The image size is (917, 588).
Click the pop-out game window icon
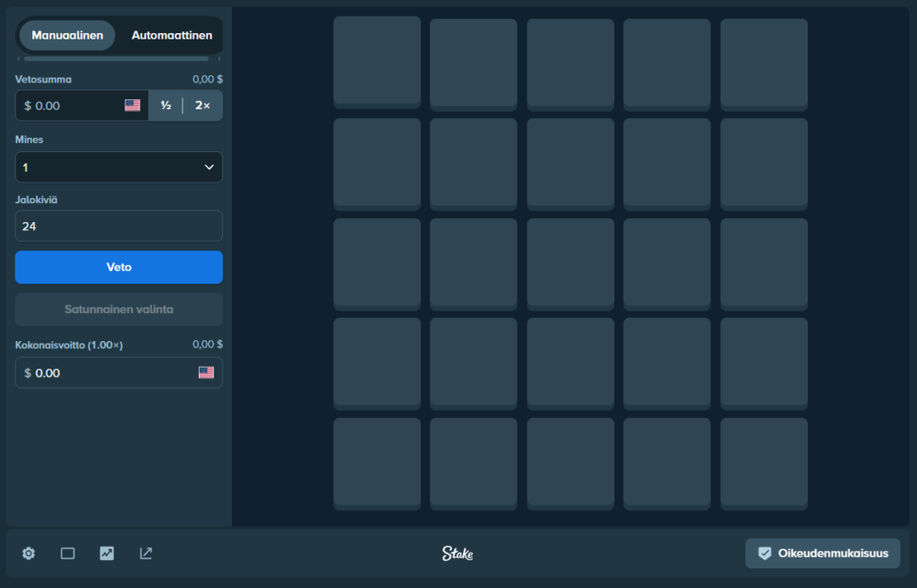146,553
